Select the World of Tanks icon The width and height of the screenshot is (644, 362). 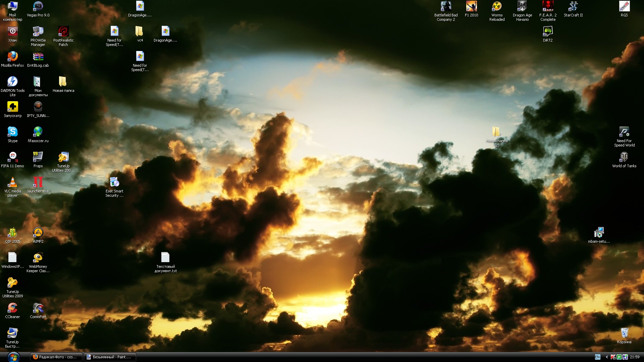[x=624, y=157]
